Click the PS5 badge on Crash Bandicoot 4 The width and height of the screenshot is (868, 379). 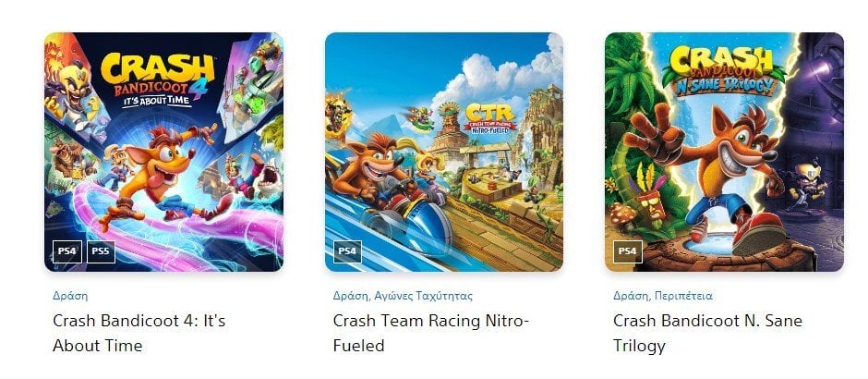click(x=101, y=251)
